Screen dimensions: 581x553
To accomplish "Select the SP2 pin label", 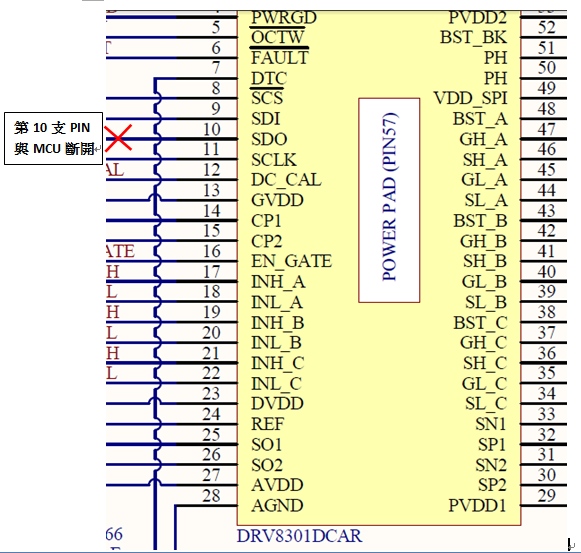I will pos(492,485).
